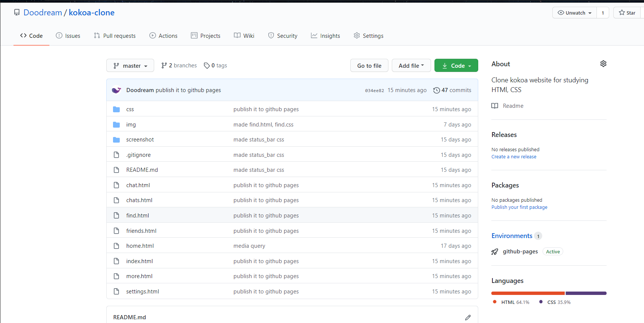Edit README.md with the pencil icon
This screenshot has height=323, width=644.
coord(468,317)
